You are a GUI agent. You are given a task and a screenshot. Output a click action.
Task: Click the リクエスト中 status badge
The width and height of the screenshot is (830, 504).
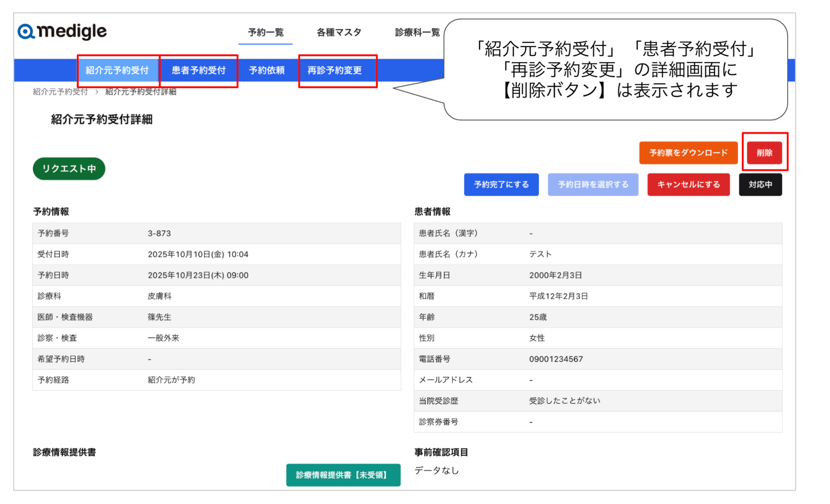(69, 169)
